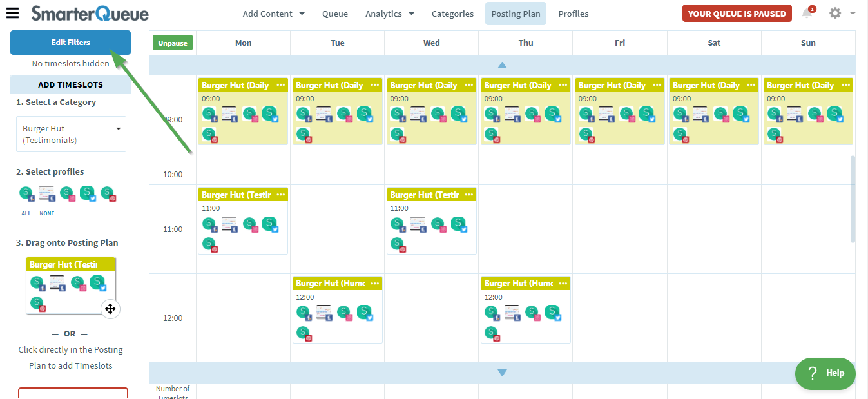Click Pinterest profile icon in Tuesday 12:00 timeslot
868x399 pixels.
304,334
